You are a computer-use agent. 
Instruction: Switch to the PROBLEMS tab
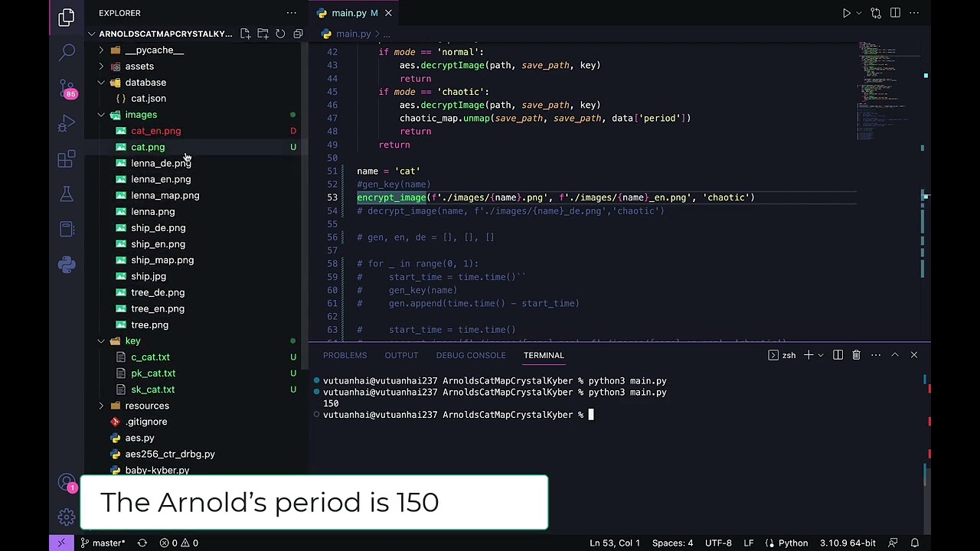coord(345,355)
